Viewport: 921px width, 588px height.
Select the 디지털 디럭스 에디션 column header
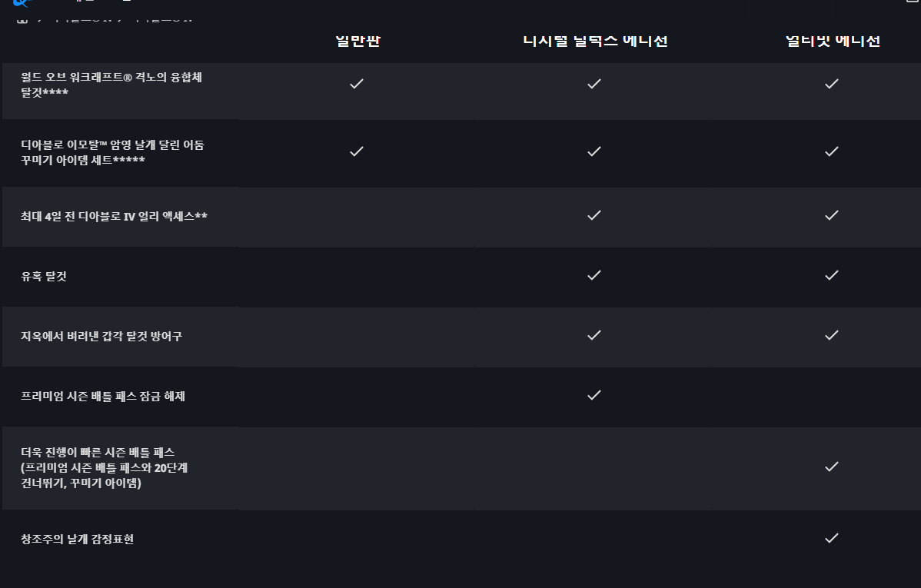pyautogui.click(x=595, y=41)
